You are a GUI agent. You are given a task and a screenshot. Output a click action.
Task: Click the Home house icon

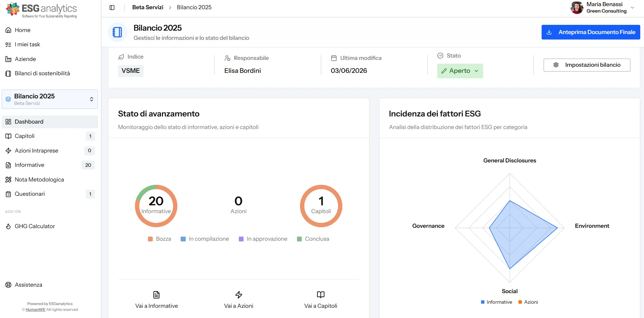click(x=9, y=30)
